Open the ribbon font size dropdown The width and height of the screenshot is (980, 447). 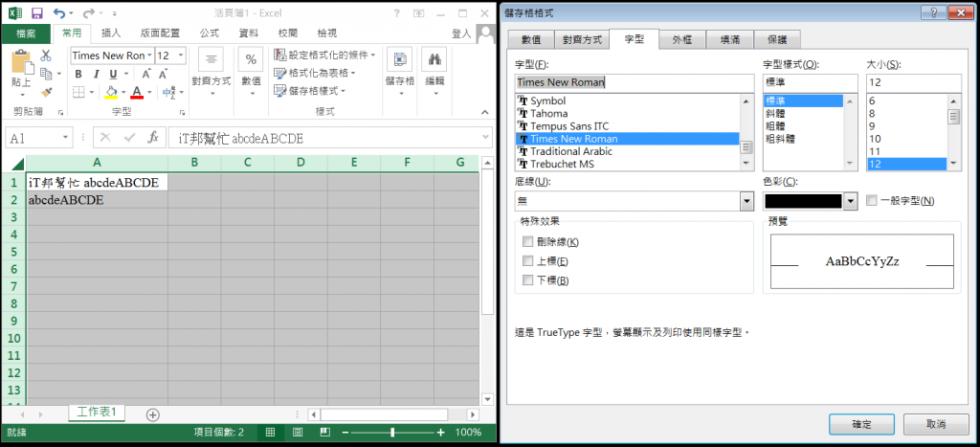181,56
